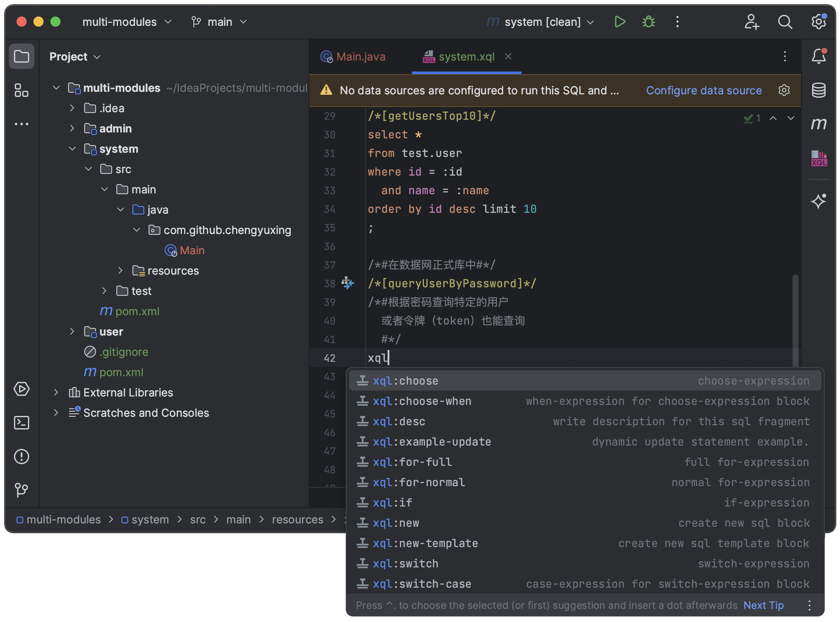This screenshot has height=622, width=840.
Task: Select xql:new-template completion item
Action: (x=585, y=543)
